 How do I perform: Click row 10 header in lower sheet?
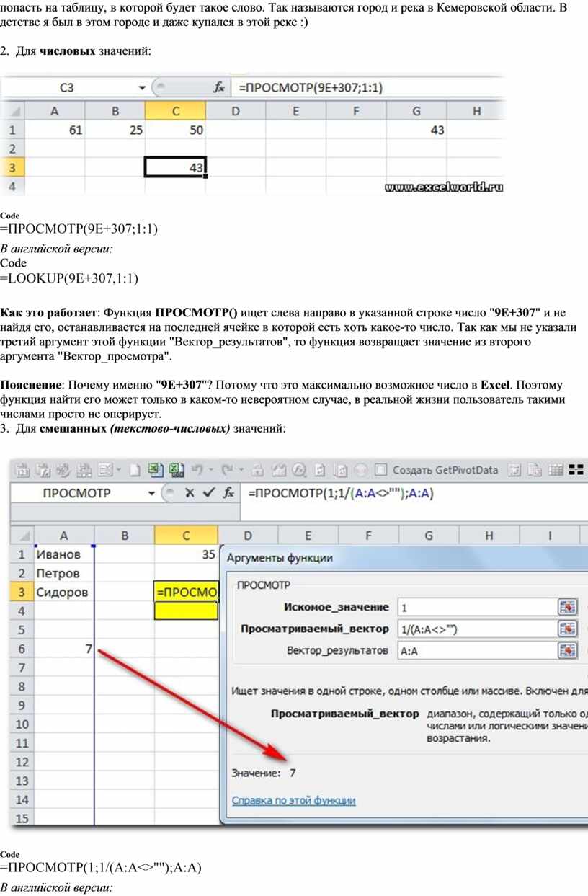click(22, 724)
